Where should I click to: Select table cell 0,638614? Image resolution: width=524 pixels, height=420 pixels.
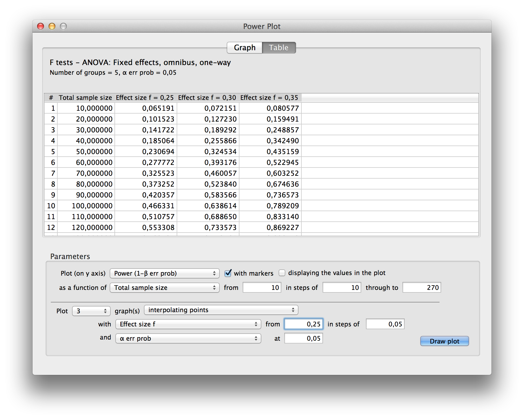(208, 206)
